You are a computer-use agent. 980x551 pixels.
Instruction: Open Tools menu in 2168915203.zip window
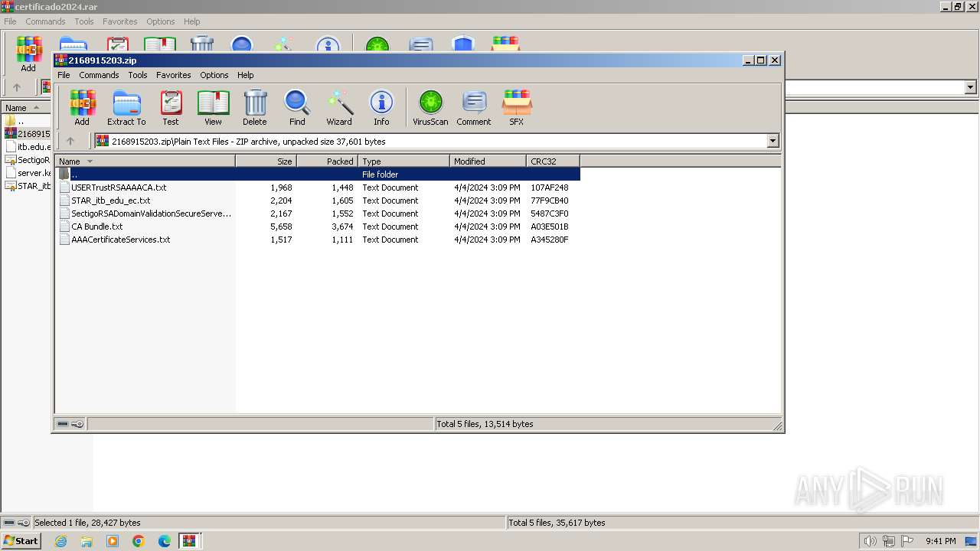pyautogui.click(x=138, y=75)
